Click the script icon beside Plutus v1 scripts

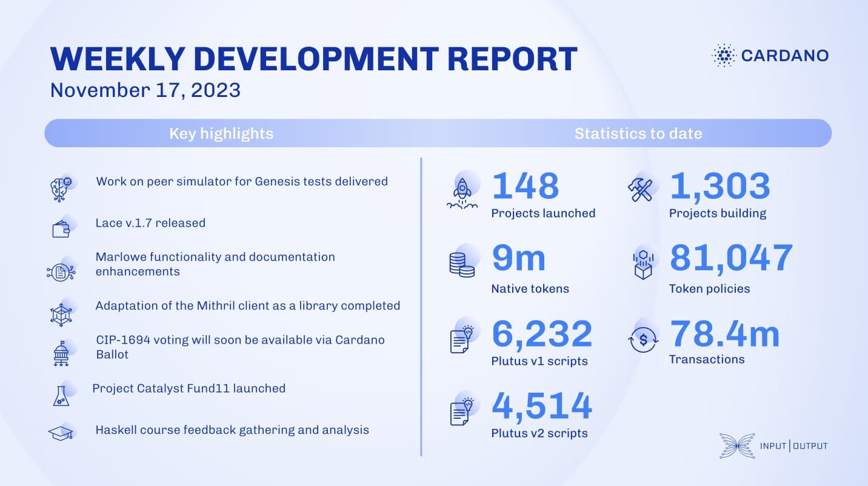click(x=461, y=339)
